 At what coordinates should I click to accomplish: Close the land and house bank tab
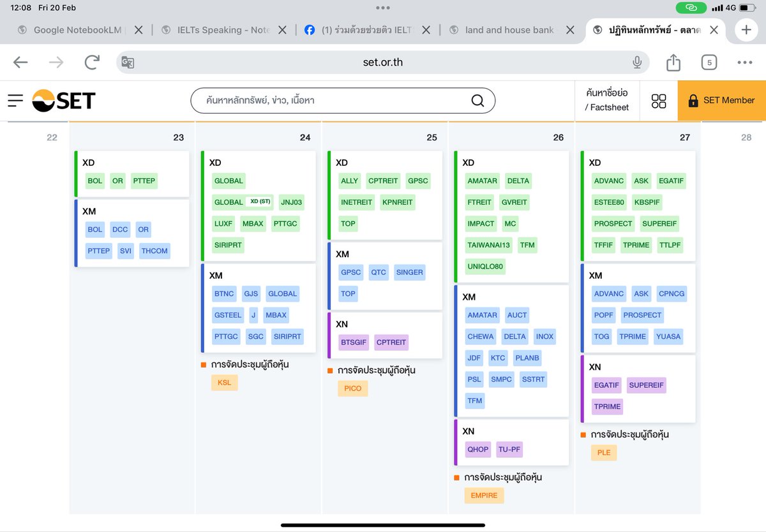570,30
